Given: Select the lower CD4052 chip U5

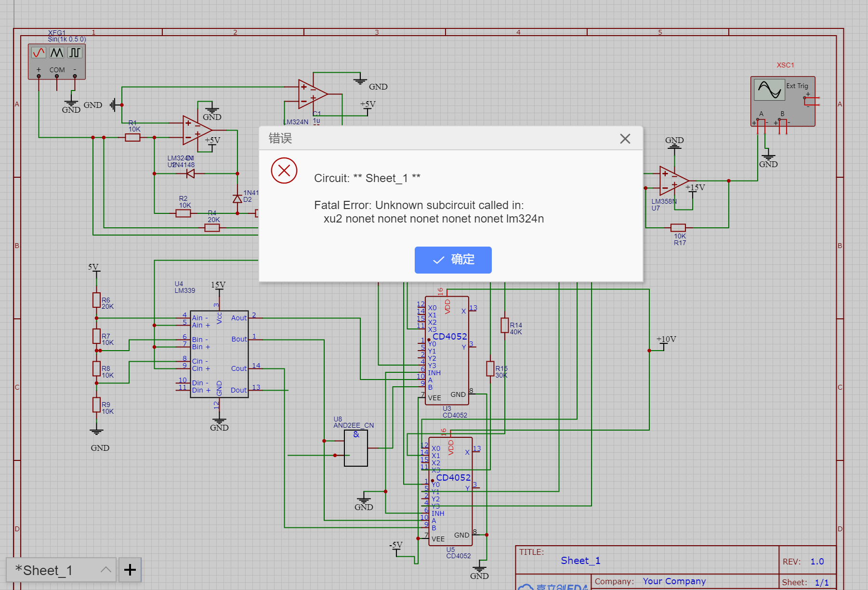Looking at the screenshot, I should (x=450, y=492).
